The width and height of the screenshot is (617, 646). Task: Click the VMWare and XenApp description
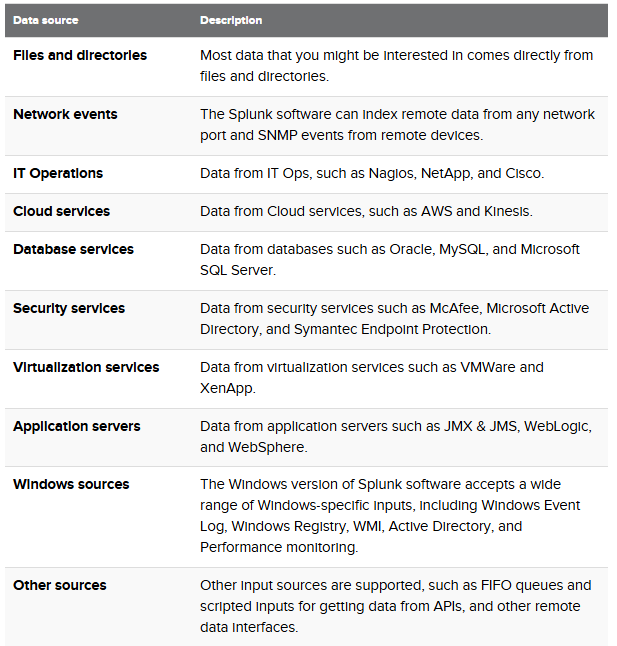(x=372, y=378)
